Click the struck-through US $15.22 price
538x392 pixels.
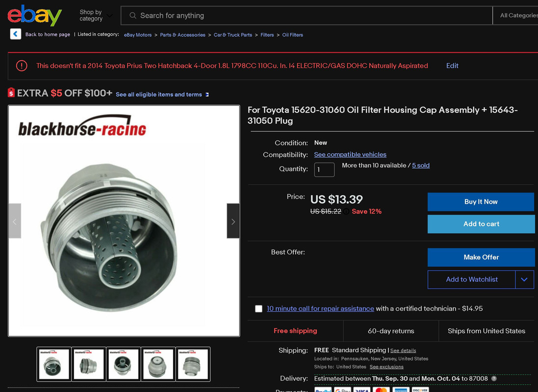click(326, 212)
